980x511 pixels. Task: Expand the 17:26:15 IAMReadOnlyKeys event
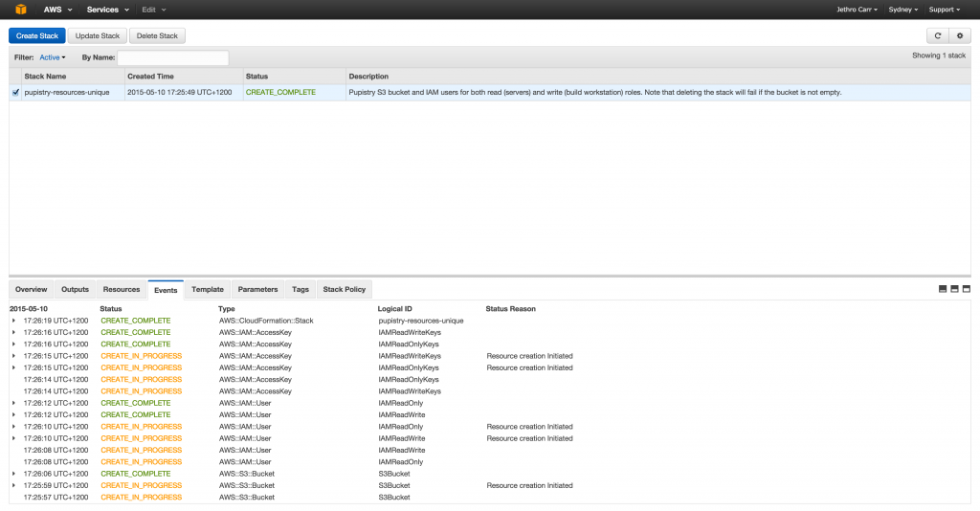click(x=13, y=368)
